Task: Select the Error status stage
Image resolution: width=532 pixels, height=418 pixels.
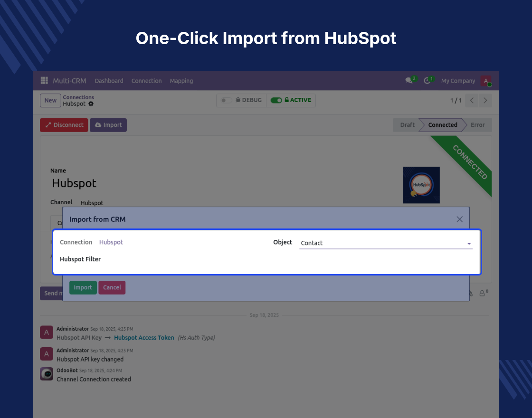Action: tap(478, 125)
